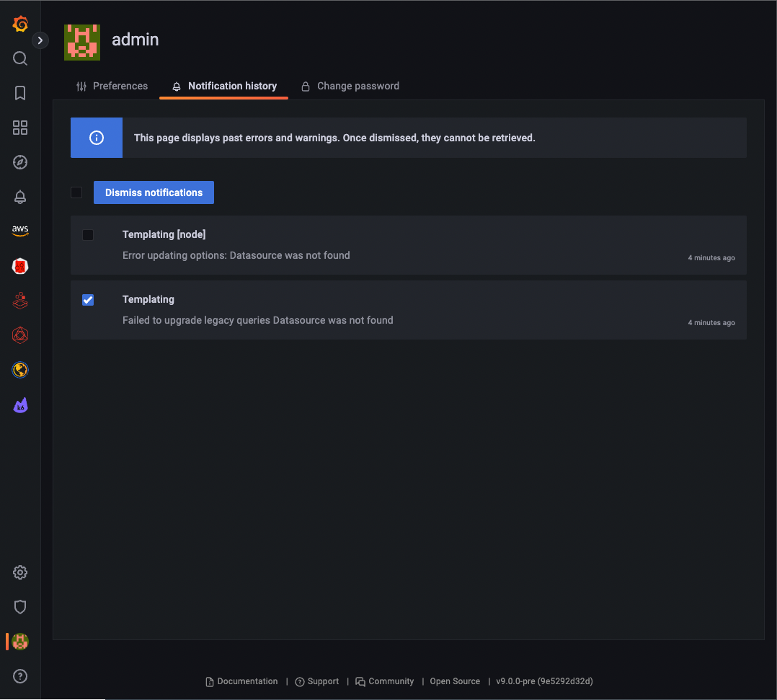Open Starred bookmark icon in sidebar
Screen dimensions: 777x700
(x=20, y=93)
